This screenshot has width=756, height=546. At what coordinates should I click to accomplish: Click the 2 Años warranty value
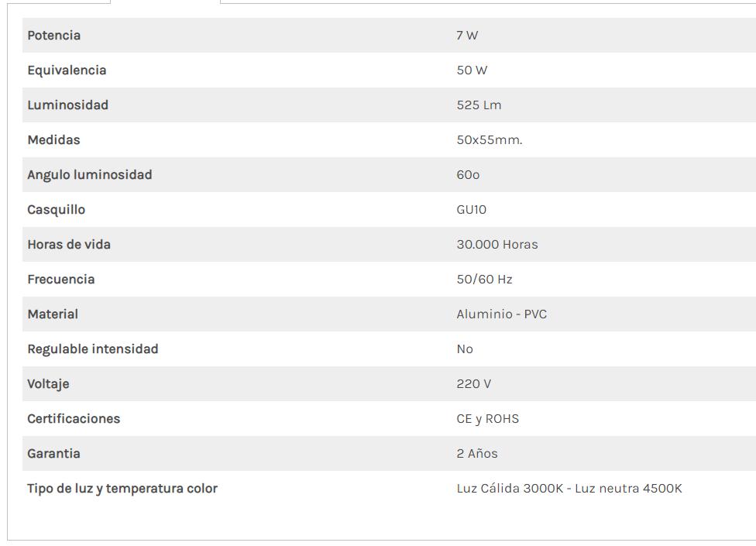476,454
